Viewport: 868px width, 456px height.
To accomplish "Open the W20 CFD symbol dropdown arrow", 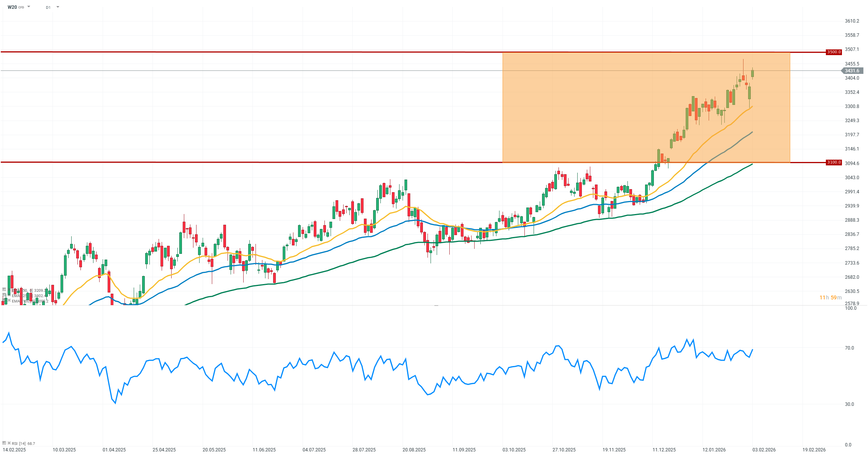I will pyautogui.click(x=29, y=7).
